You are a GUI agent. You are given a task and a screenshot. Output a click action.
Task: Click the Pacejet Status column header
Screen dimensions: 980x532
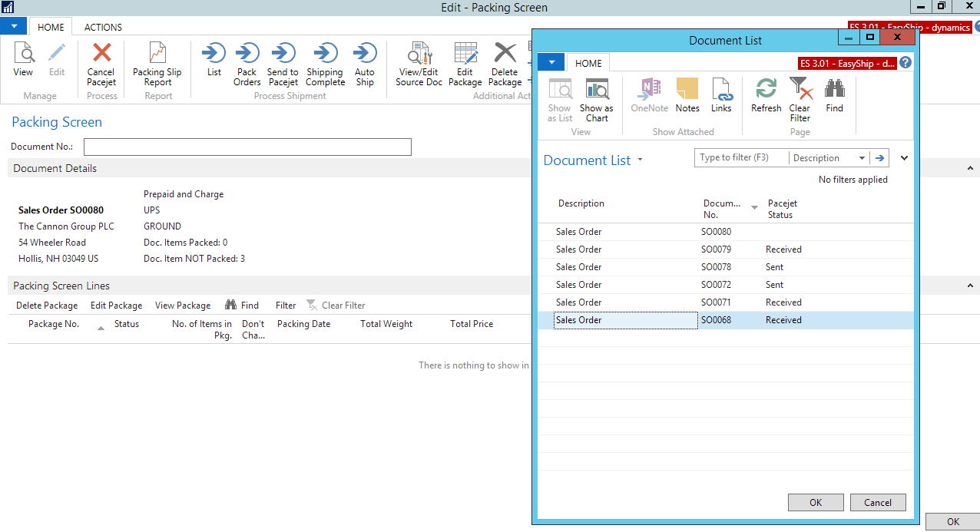tap(783, 209)
